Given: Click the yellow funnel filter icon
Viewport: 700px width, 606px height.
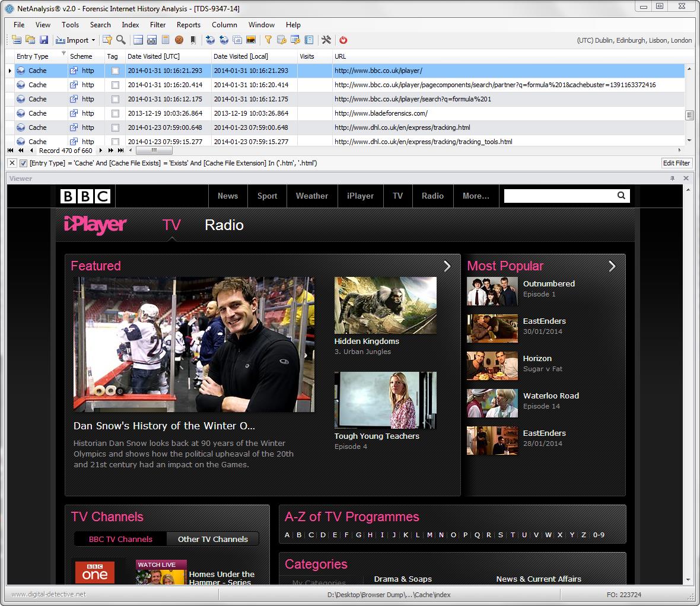Looking at the screenshot, I should click(268, 40).
